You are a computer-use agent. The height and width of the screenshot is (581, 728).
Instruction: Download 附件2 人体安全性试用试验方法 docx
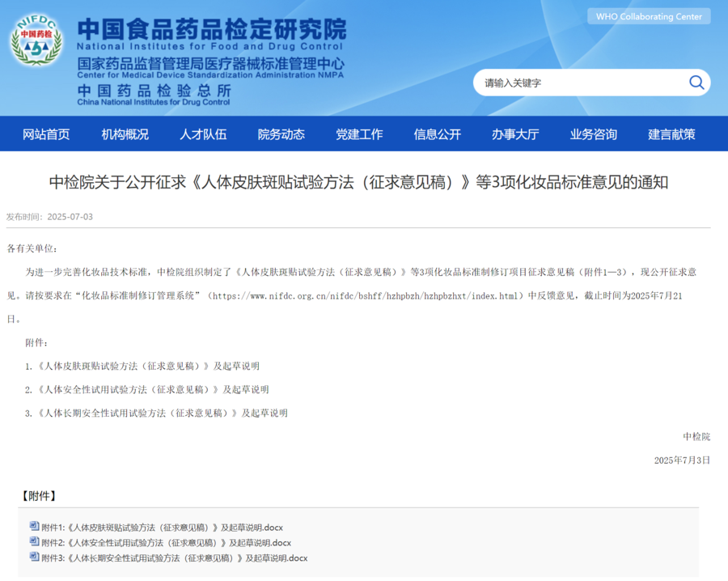(166, 542)
